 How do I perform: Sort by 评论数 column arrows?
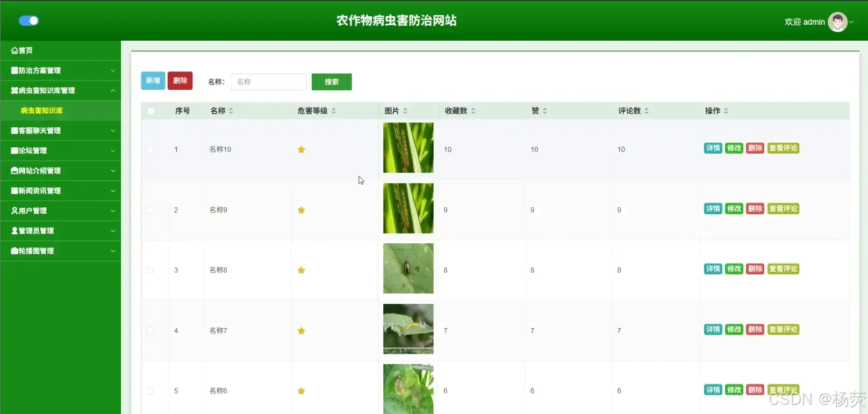coord(647,111)
